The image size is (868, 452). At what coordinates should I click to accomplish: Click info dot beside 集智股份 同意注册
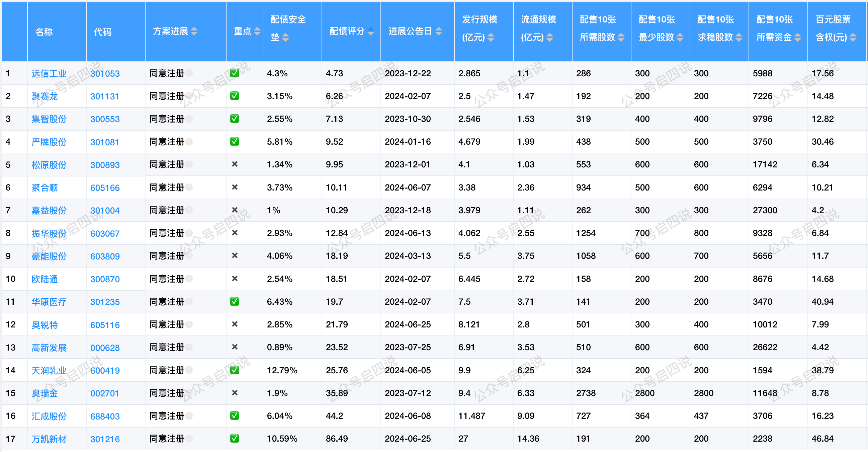189,119
